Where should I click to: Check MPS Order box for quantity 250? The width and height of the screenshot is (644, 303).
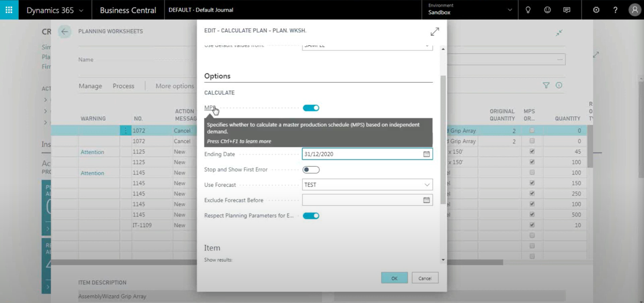532,194
